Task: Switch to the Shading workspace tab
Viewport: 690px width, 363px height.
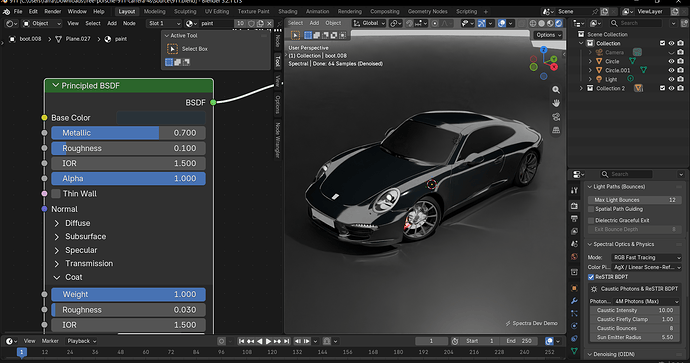Action: point(288,11)
